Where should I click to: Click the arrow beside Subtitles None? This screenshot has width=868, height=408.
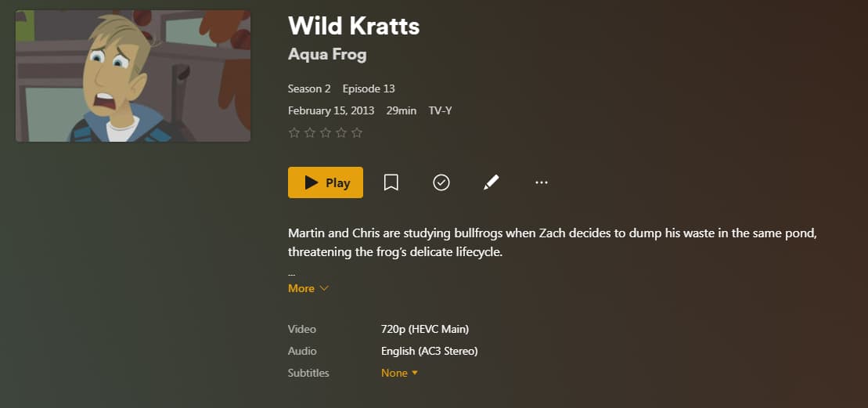point(415,373)
